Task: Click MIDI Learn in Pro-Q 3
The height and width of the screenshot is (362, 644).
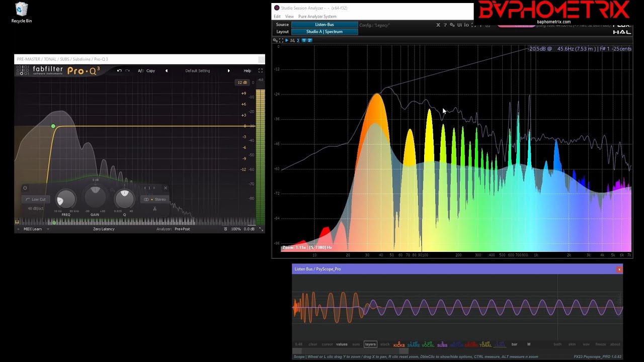Action: (x=33, y=229)
